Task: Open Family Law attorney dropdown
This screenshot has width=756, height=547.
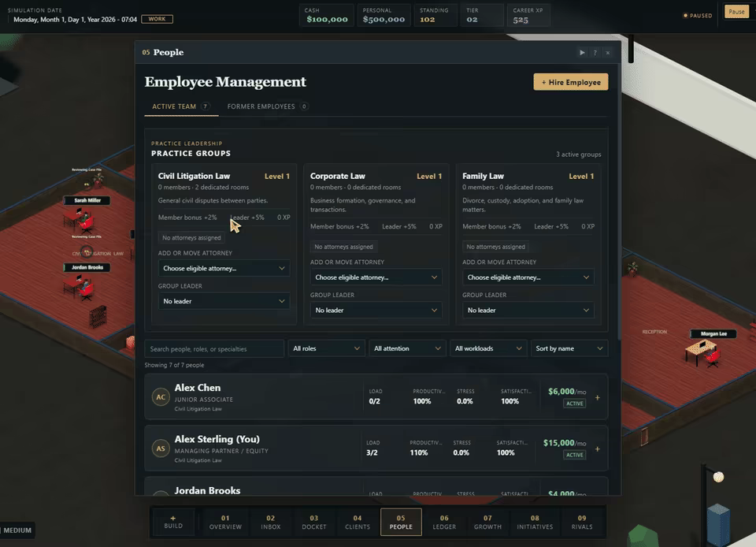Action: 528,277
